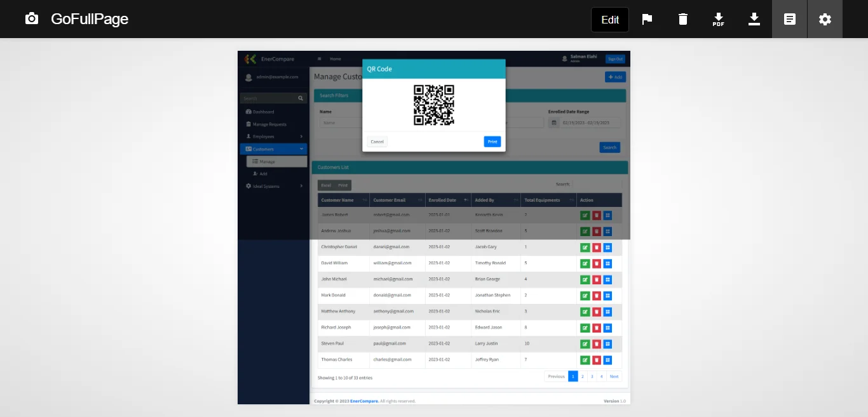This screenshot has width=868, height=417.
Task: Click the blue QR icon for Thomas Charles
Action: coord(607,360)
